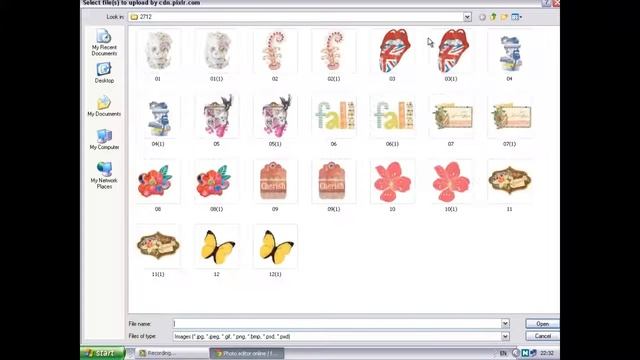Image resolution: width=640 pixels, height=360 pixels.
Task: Switch to Photo editor online taskbar window
Action: pos(247,353)
